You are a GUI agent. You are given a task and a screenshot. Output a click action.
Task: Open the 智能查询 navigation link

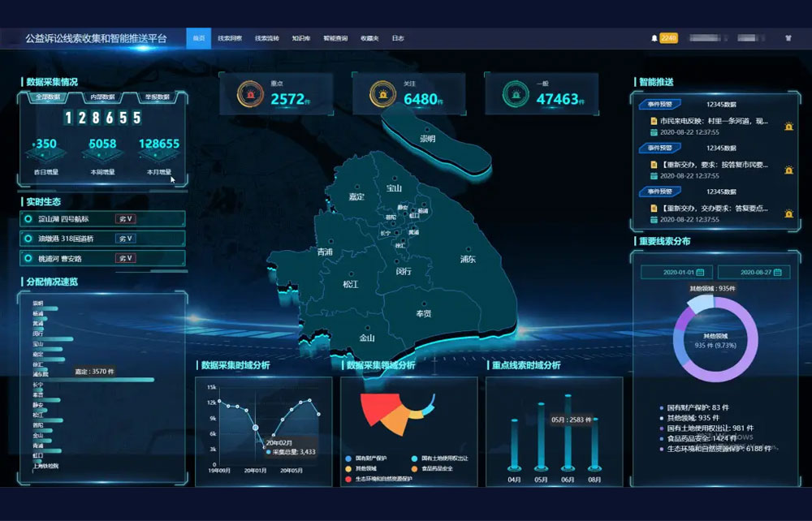click(x=335, y=38)
